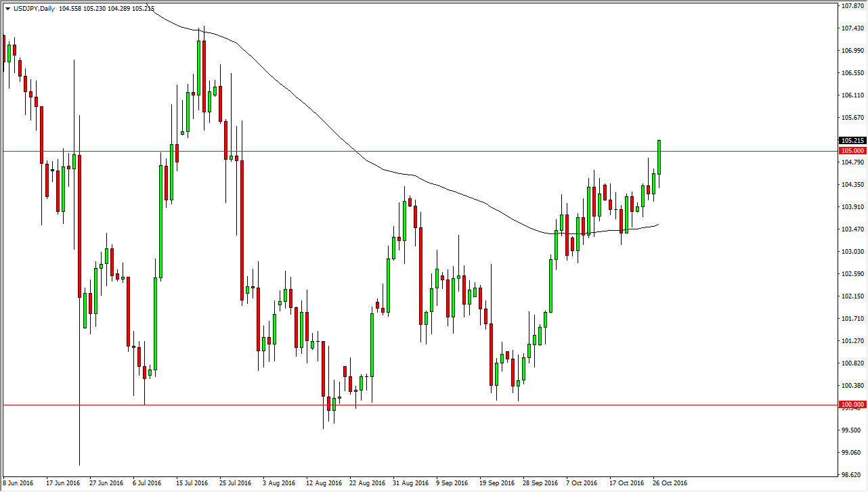This screenshot has height=492, width=868.
Task: Open the dropdown arrow beside USDJPY,Daily
Action: click(7, 8)
